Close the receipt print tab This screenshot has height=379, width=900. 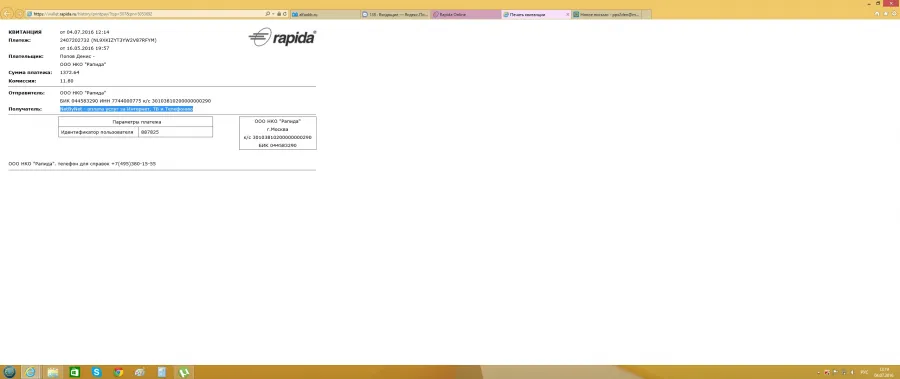(x=568, y=14)
